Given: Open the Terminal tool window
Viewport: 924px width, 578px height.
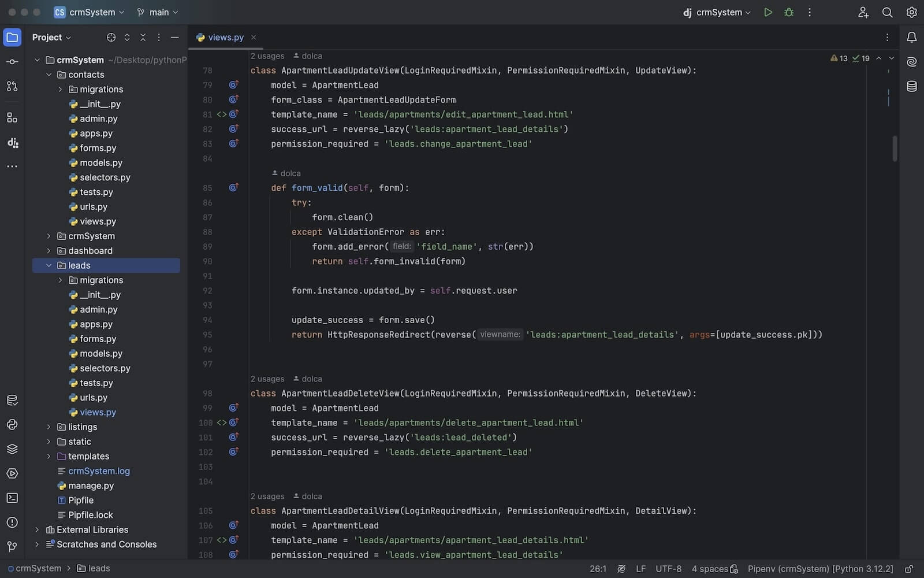Looking at the screenshot, I should coord(12,498).
